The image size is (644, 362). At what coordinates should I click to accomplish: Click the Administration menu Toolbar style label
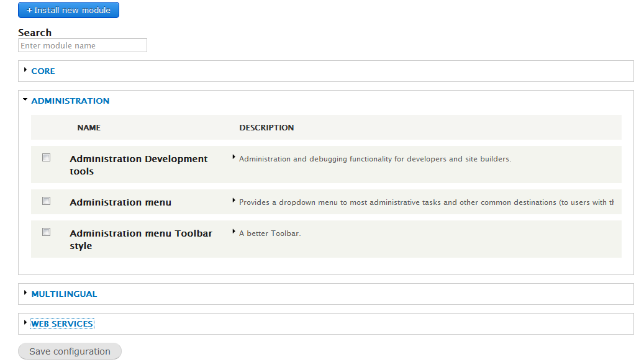(141, 240)
